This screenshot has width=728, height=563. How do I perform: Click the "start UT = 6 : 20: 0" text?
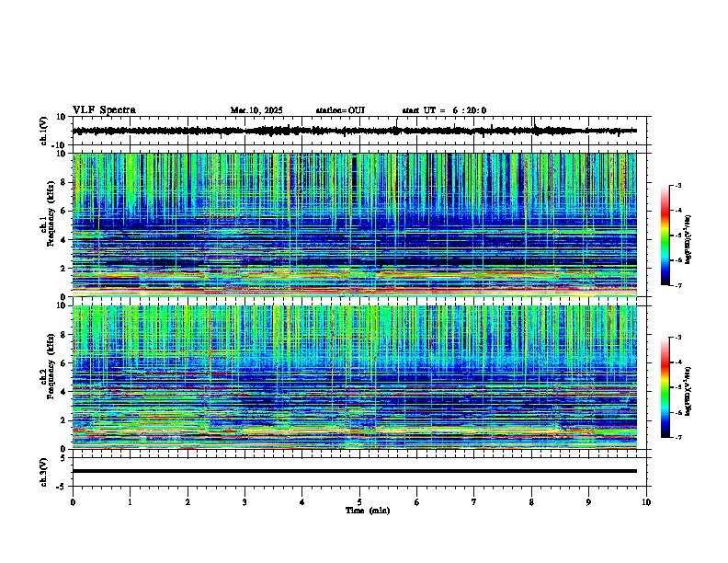tap(444, 110)
